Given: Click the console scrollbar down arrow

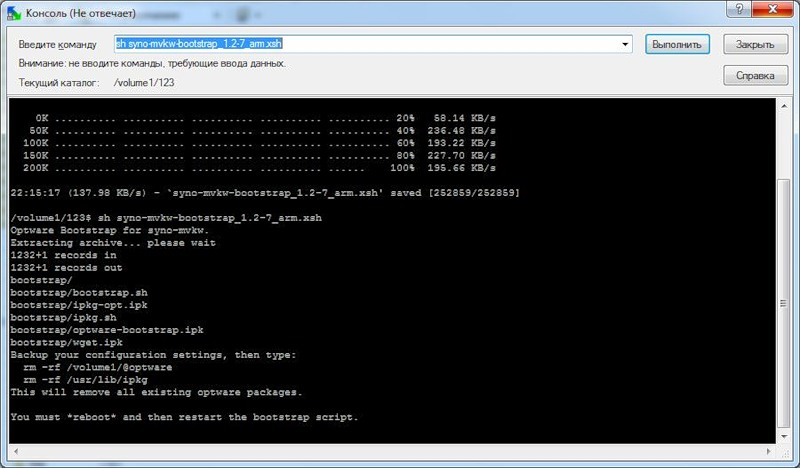Looking at the screenshot, I should (782, 435).
